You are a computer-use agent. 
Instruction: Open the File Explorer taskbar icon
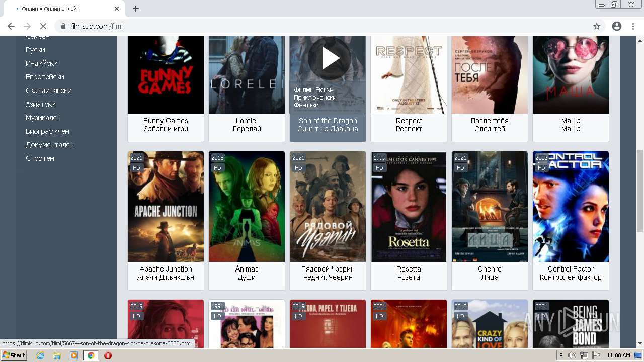tap(57, 355)
